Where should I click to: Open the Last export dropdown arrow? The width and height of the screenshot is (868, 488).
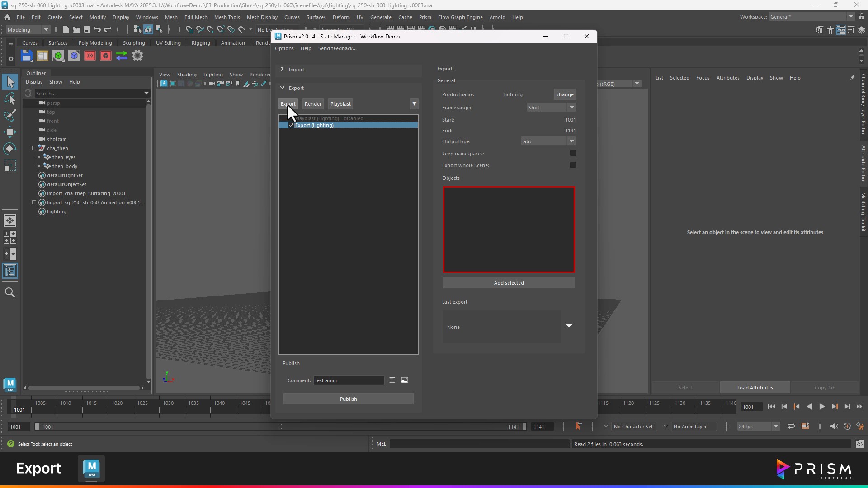click(x=569, y=326)
